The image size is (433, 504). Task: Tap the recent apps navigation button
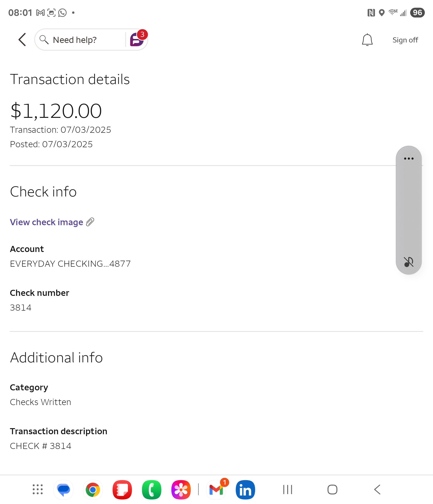click(287, 489)
